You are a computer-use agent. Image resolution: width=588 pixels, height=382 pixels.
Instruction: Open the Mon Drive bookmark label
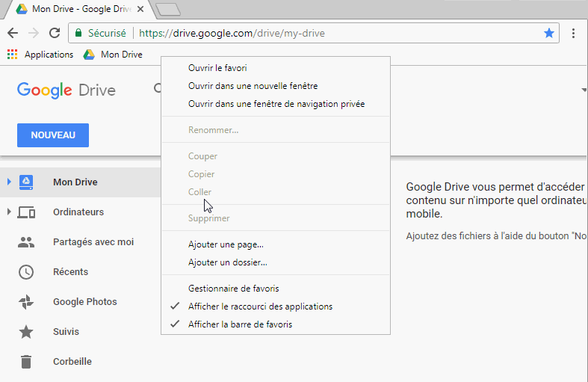coord(122,55)
